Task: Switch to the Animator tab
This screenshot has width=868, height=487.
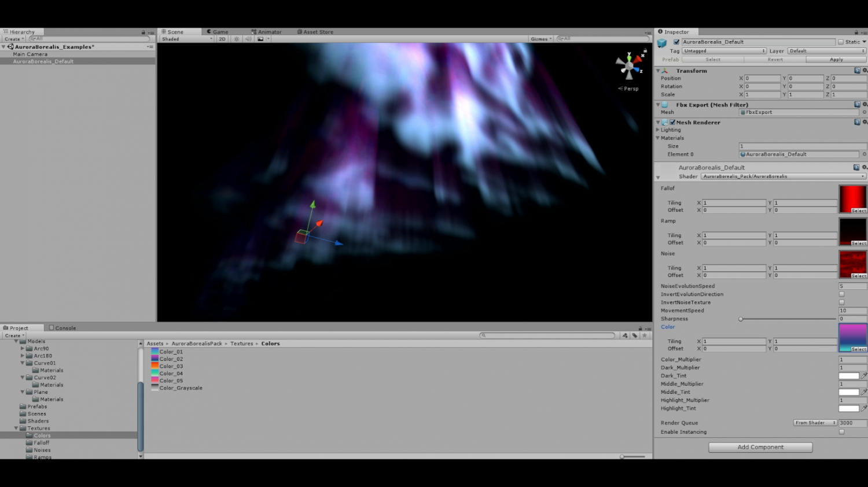Action: pos(266,32)
